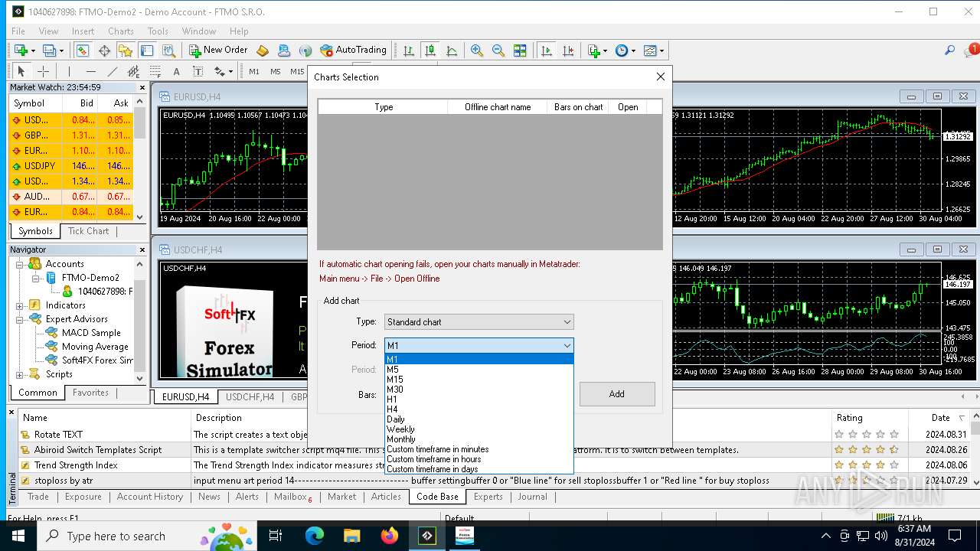Collapse the Expert Advisors node in Navigator
Viewport: 980px width, 551px height.
point(20,319)
